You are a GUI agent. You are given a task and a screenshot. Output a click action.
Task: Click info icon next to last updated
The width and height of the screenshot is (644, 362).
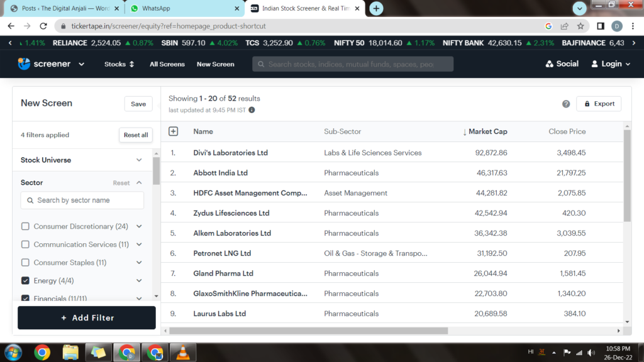click(252, 110)
